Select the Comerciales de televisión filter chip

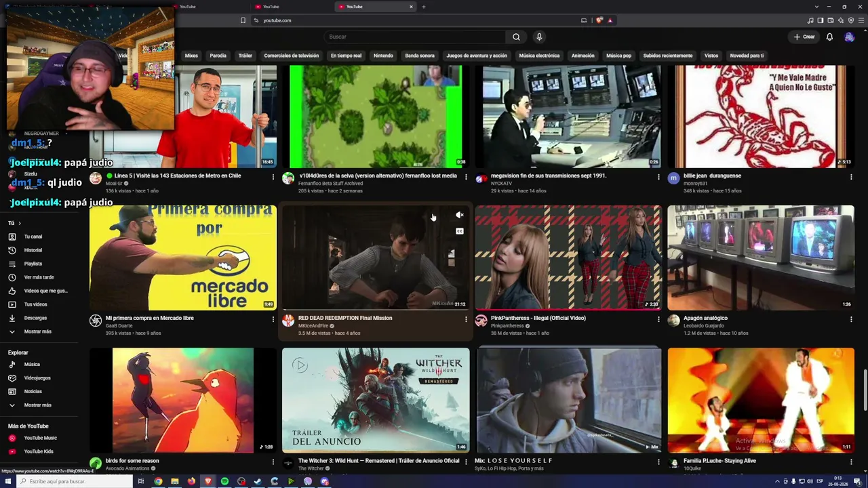(292, 56)
